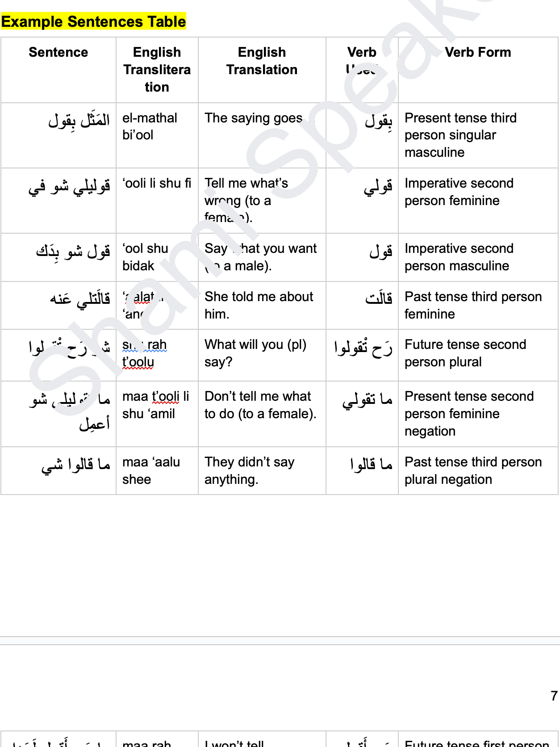
Task: Select the 'English Transliteration' column header
Action: (x=157, y=69)
